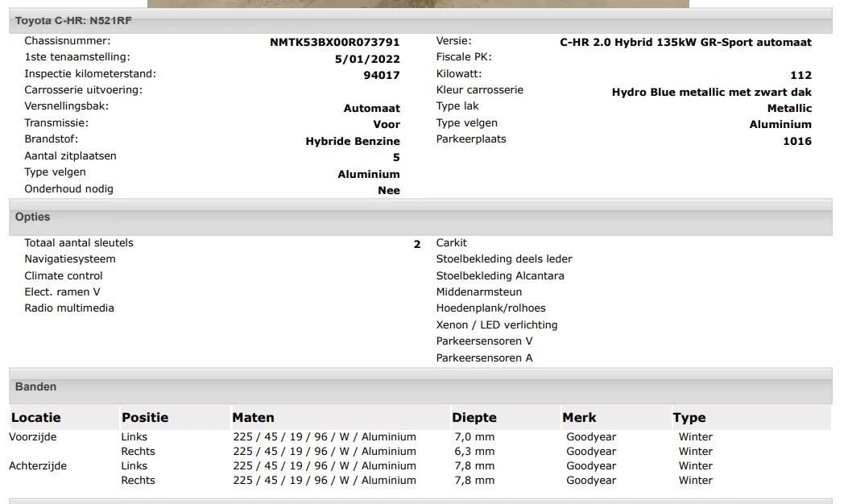Click the Locatie column header

(x=36, y=418)
